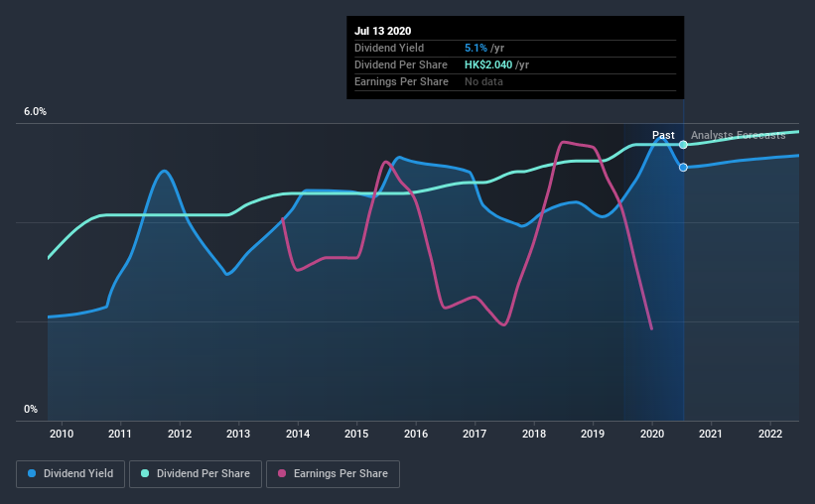Click the 2017 x-axis label

(x=475, y=434)
